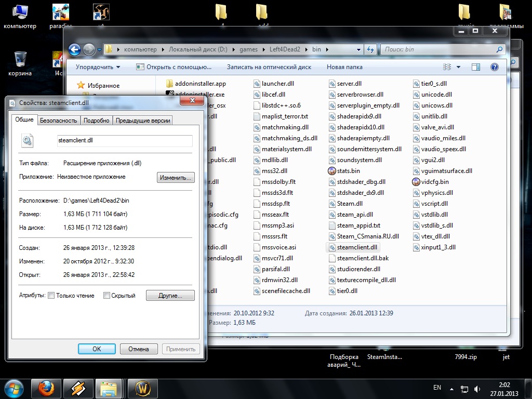Open World of Warcraft taskbar icon
Screen dimensions: 532x399
coord(142,388)
